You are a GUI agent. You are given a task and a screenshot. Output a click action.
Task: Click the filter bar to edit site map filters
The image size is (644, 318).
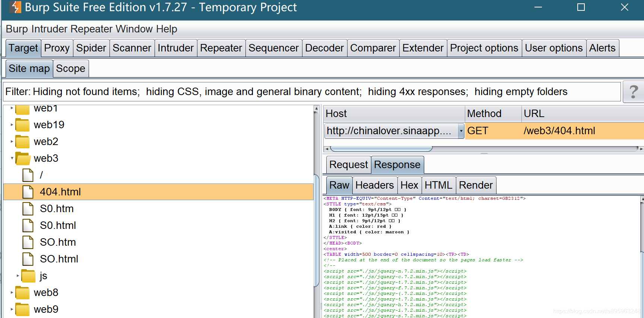312,92
